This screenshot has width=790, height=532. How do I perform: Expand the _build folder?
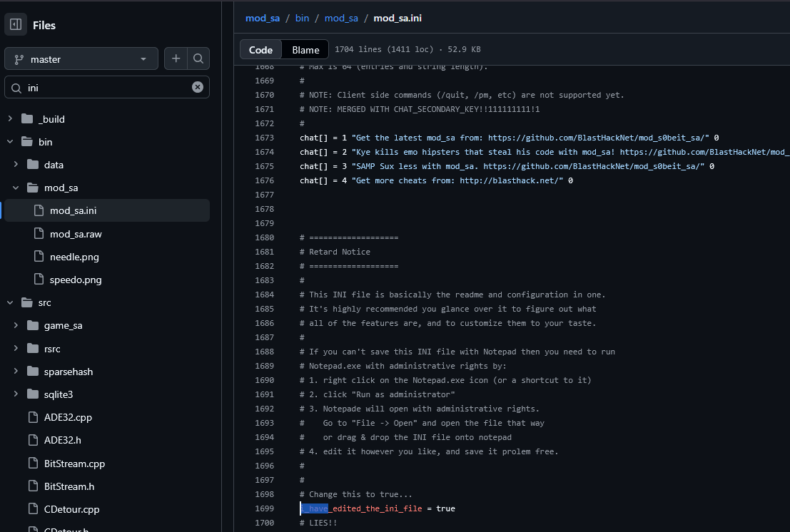click(10, 119)
